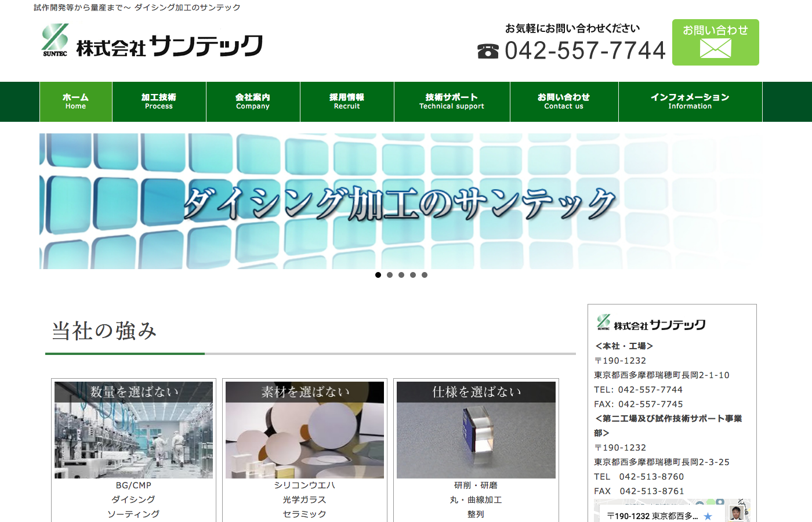The width and height of the screenshot is (812, 522).
Task: Click the BG/CMP text
Action: (x=133, y=485)
